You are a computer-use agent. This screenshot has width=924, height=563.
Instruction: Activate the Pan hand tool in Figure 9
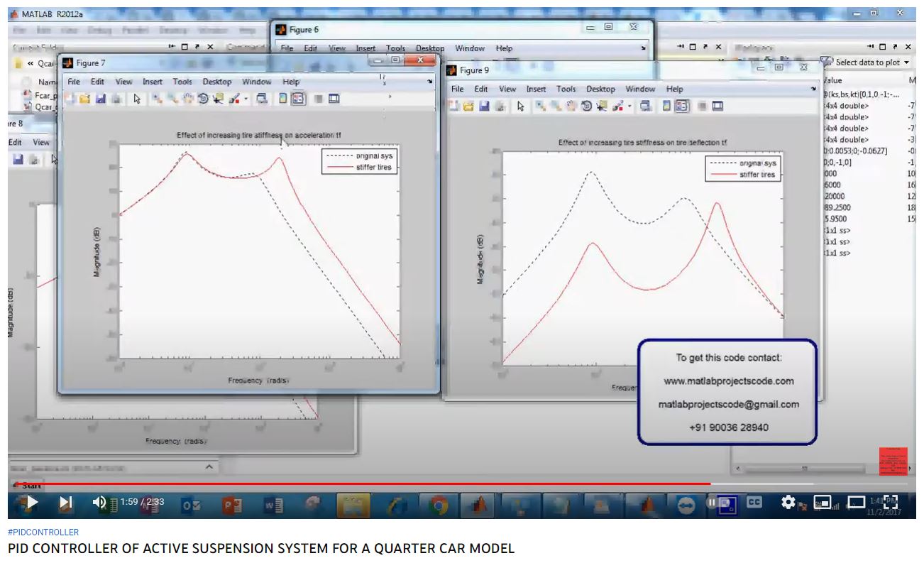pyautogui.click(x=572, y=106)
